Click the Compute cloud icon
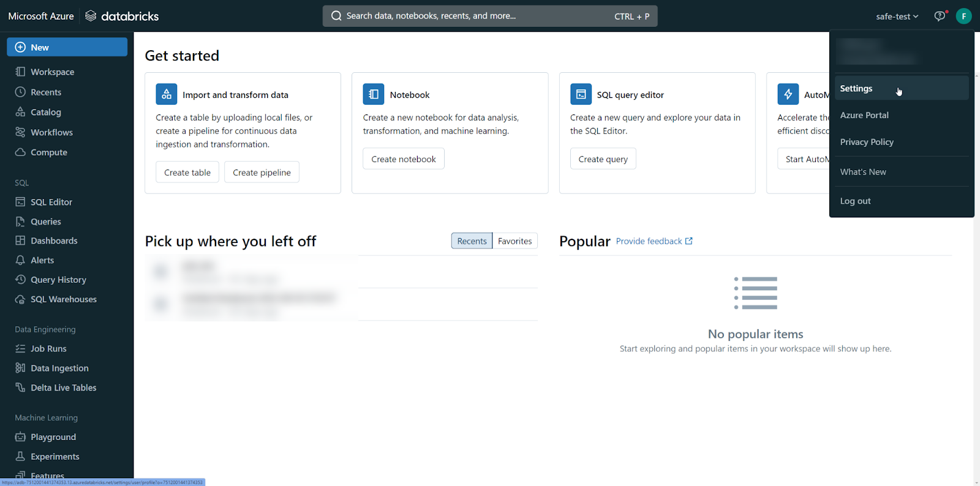 [x=20, y=152]
